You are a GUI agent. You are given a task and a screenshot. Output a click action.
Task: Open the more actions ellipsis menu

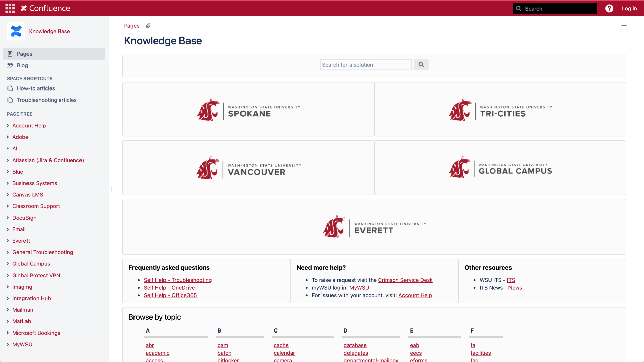click(624, 26)
